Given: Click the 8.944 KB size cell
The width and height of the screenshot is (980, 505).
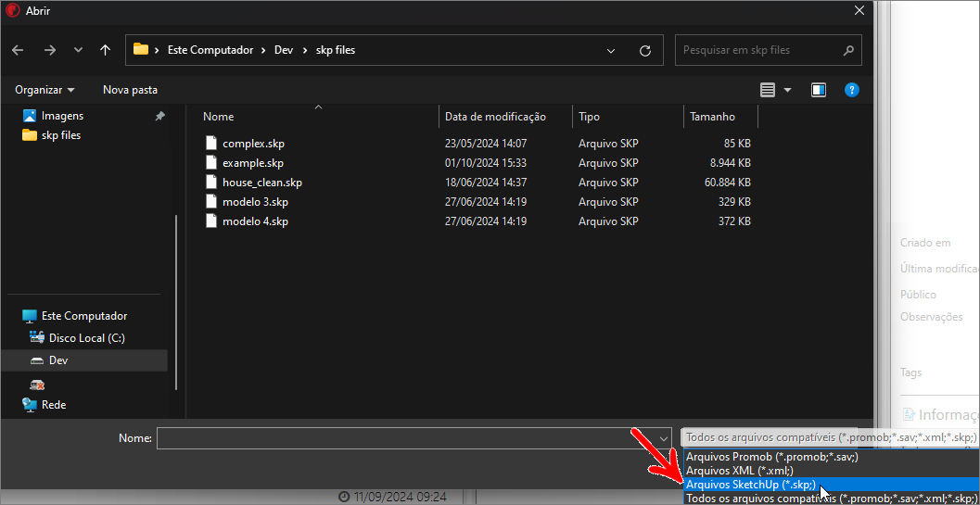Looking at the screenshot, I should 728,163.
